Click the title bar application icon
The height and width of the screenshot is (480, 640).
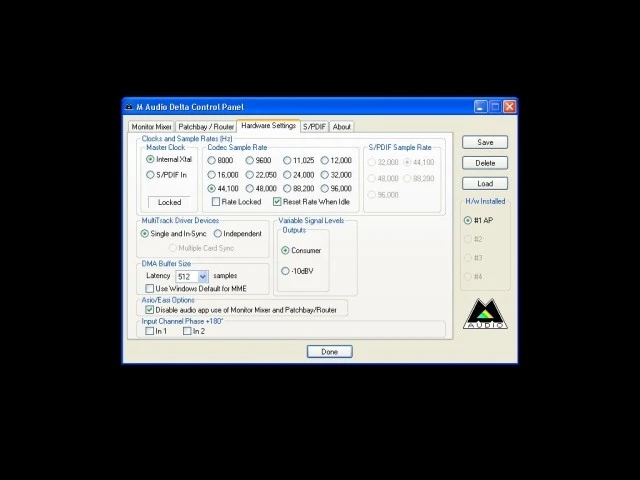[129, 107]
